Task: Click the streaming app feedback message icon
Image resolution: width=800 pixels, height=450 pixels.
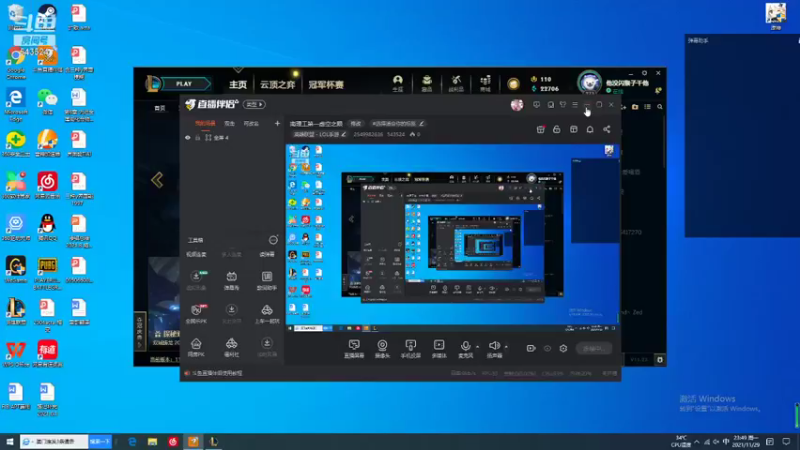Action: tap(536, 105)
